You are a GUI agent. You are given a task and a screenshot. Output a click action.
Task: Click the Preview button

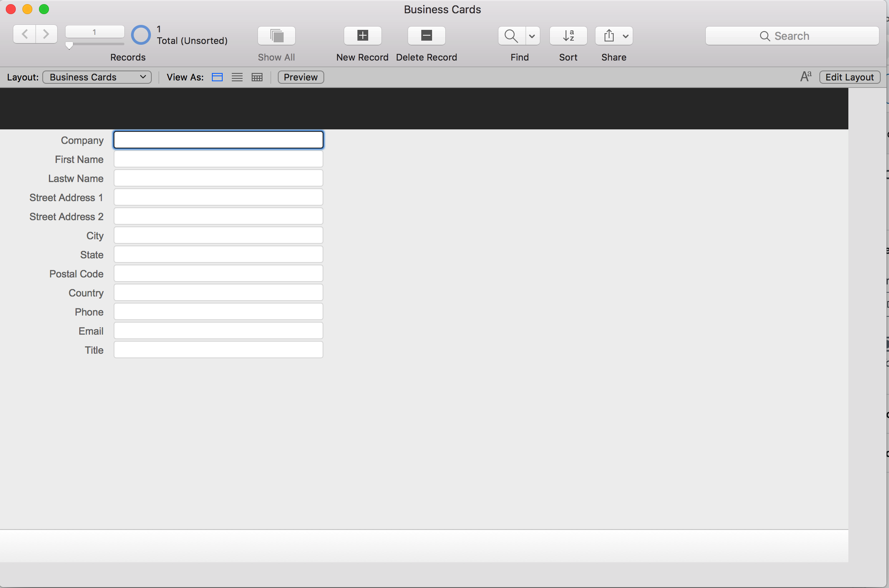pos(301,77)
